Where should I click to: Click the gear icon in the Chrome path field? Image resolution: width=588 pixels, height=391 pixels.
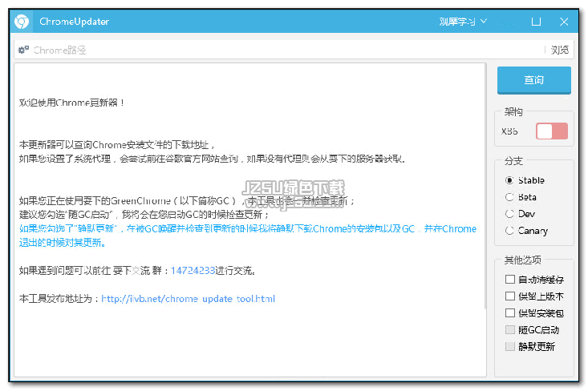pos(23,50)
